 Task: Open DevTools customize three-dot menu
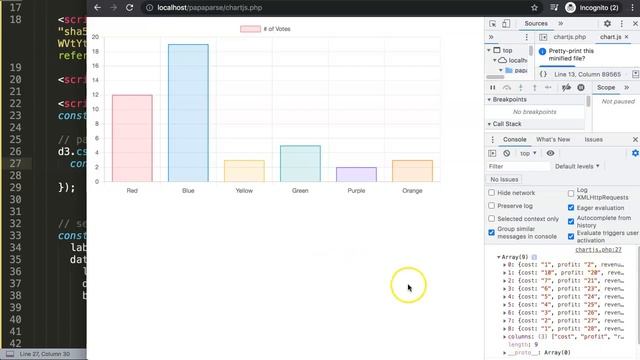tap(622, 24)
